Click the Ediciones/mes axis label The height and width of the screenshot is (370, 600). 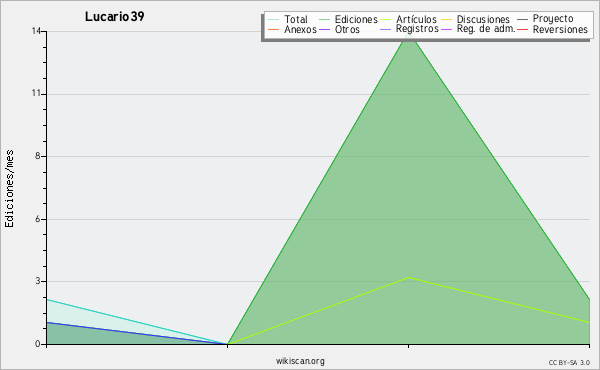pyautogui.click(x=9, y=189)
